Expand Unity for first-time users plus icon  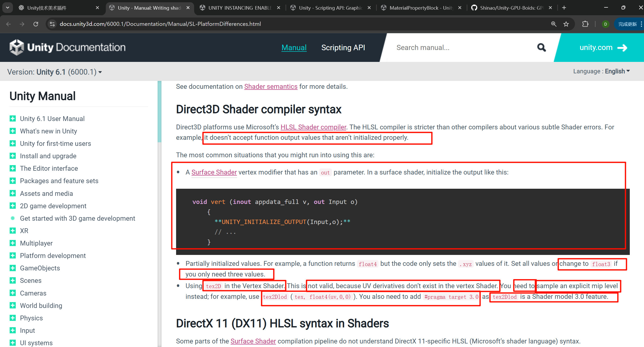point(13,143)
